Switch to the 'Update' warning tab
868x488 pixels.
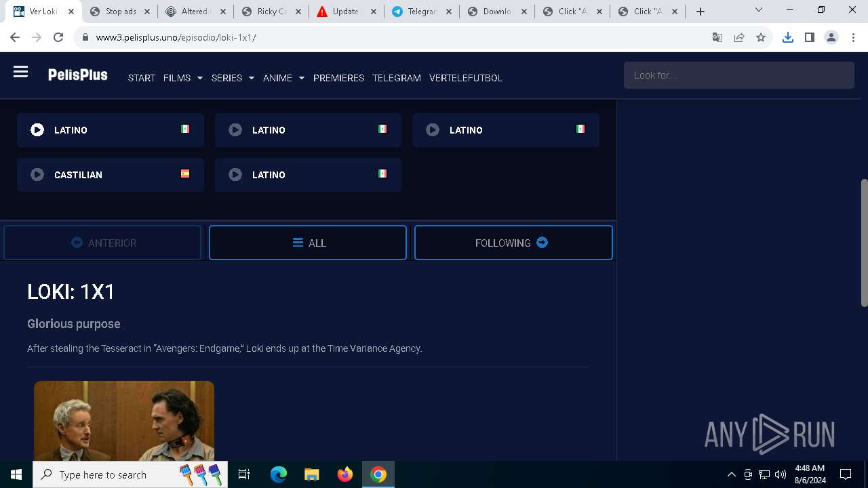[348, 12]
